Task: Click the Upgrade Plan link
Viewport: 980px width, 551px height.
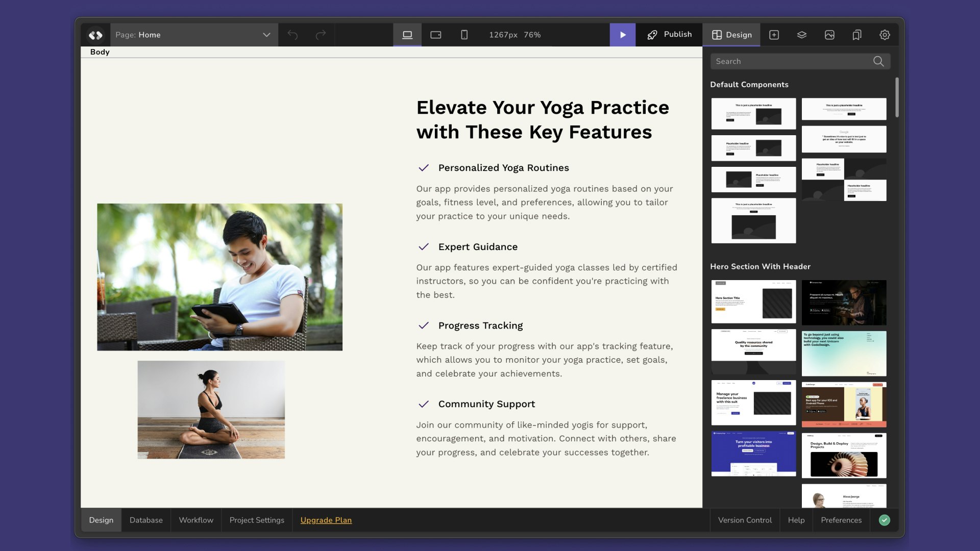Action: pos(326,520)
